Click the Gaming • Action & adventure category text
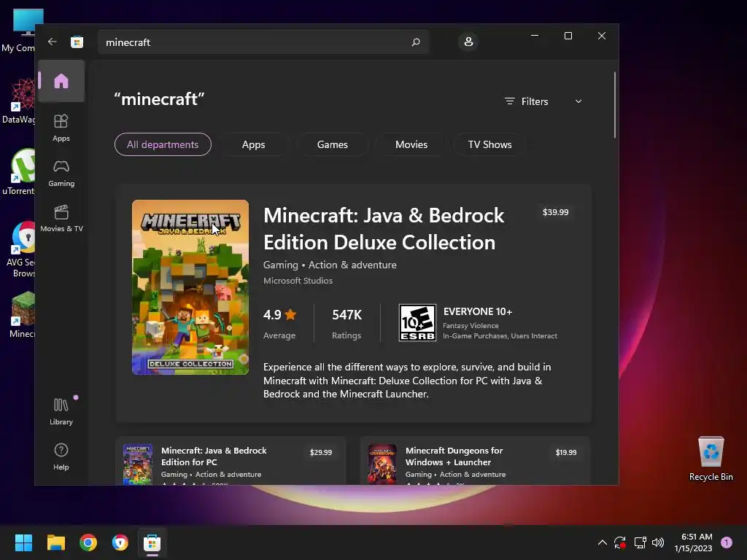Screen dimensions: 747x560 [x=330, y=265]
